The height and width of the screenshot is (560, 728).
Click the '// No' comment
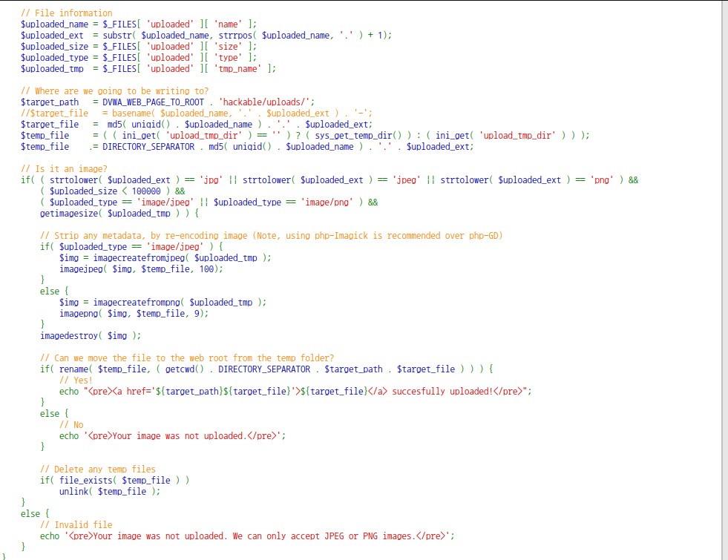tap(71, 425)
